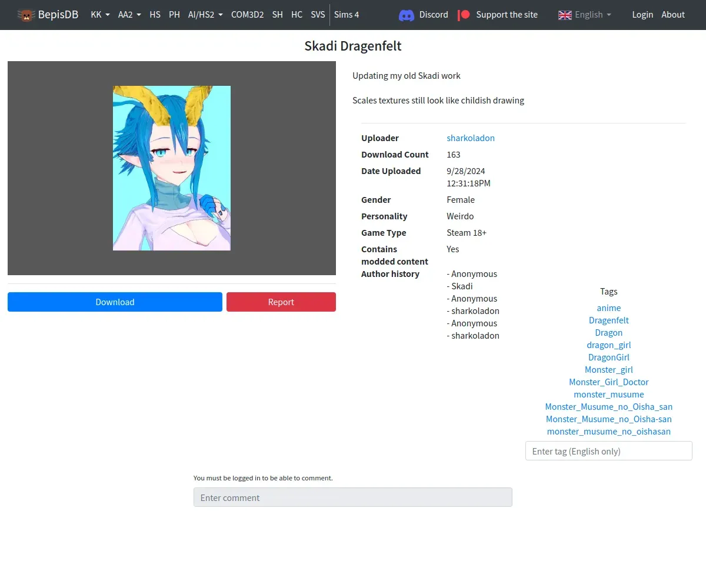
Task: Click the Female gender value
Action: 461,200
